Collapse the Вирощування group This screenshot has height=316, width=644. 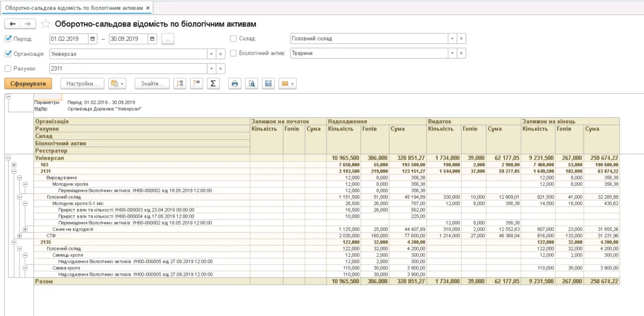click(19, 178)
